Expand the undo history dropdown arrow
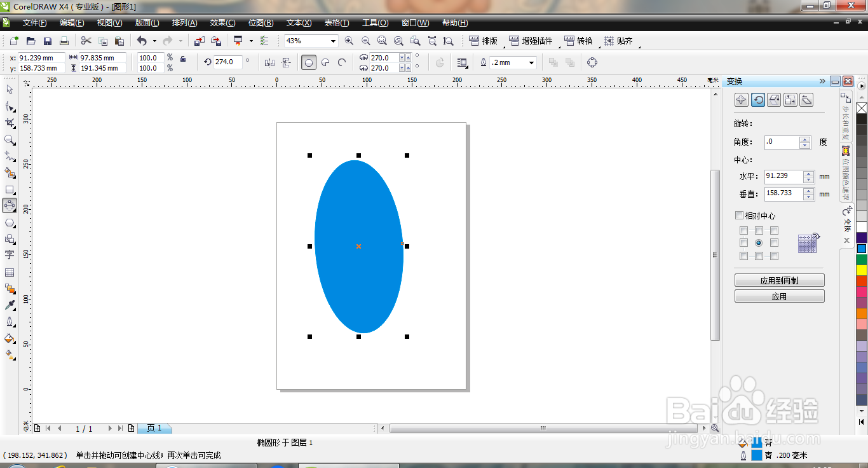 (154, 41)
